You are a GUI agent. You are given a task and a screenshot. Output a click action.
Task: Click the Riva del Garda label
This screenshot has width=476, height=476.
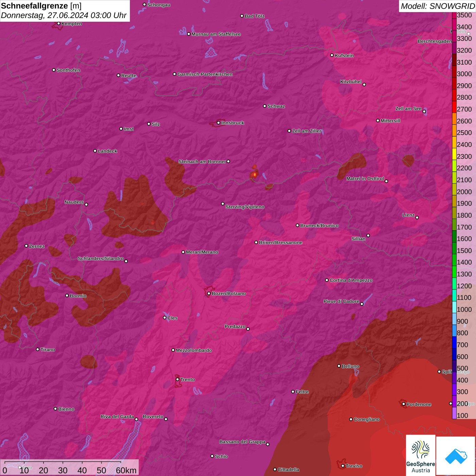click(x=117, y=417)
